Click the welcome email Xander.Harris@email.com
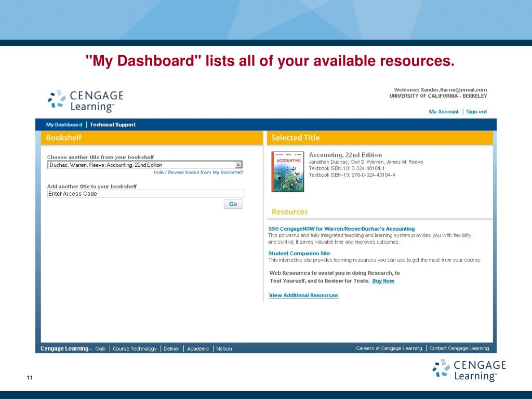The image size is (532, 399). (454, 90)
